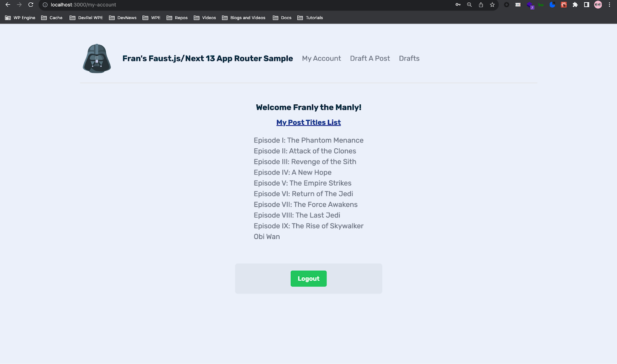Image resolution: width=617 pixels, height=364 pixels.
Task: Open the Docs bookmarks folder
Action: (x=282, y=18)
